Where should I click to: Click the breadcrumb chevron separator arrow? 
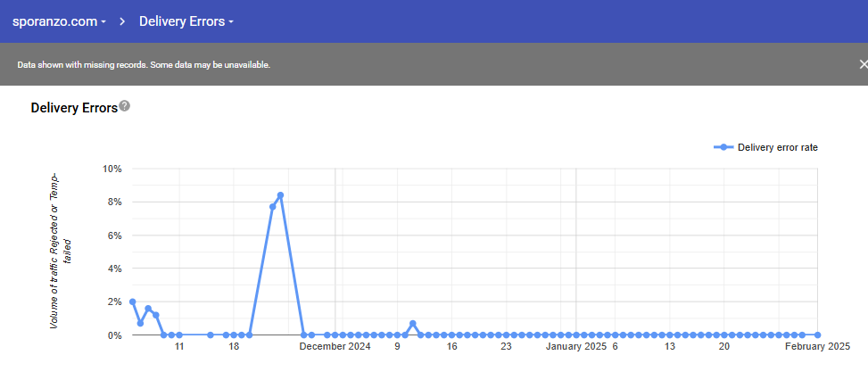click(x=123, y=21)
